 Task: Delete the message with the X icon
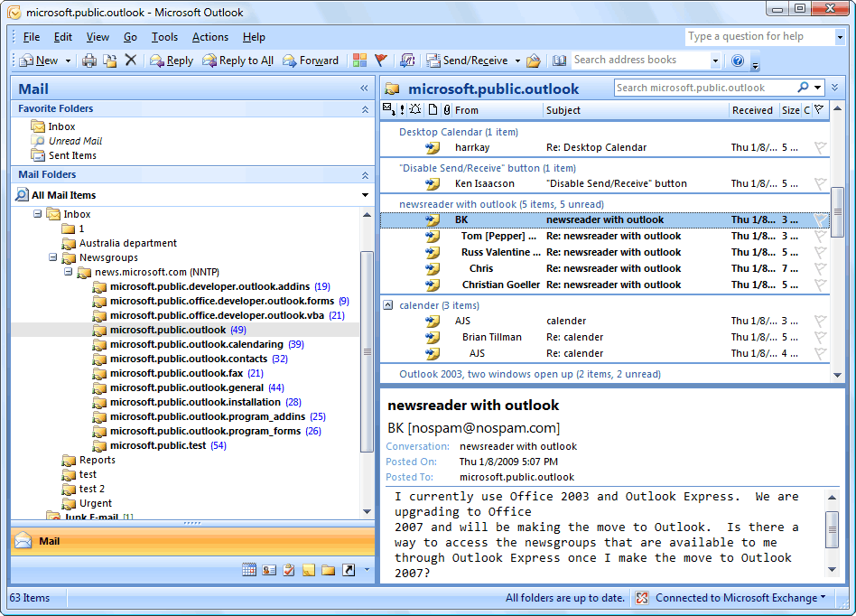[x=130, y=61]
